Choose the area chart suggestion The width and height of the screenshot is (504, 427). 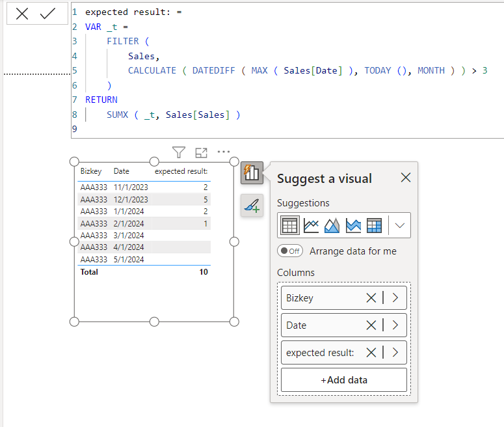(x=332, y=225)
